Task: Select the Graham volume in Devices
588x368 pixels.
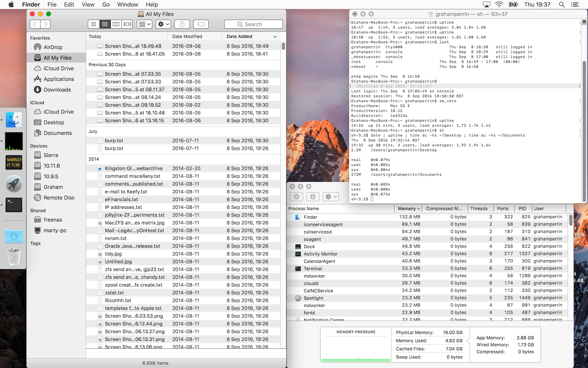Action: point(56,187)
